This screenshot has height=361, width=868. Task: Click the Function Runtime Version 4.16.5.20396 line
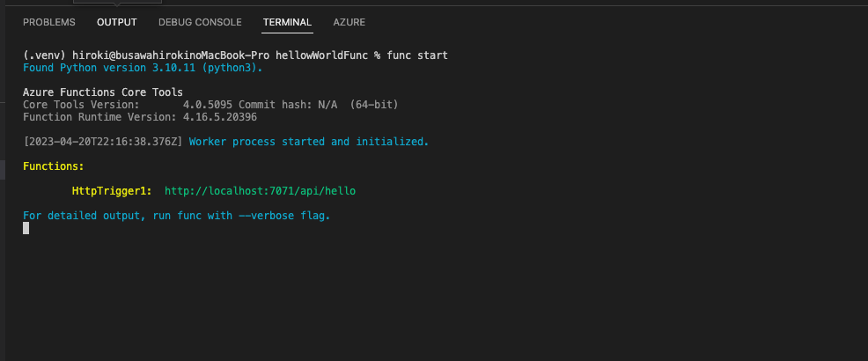140,117
